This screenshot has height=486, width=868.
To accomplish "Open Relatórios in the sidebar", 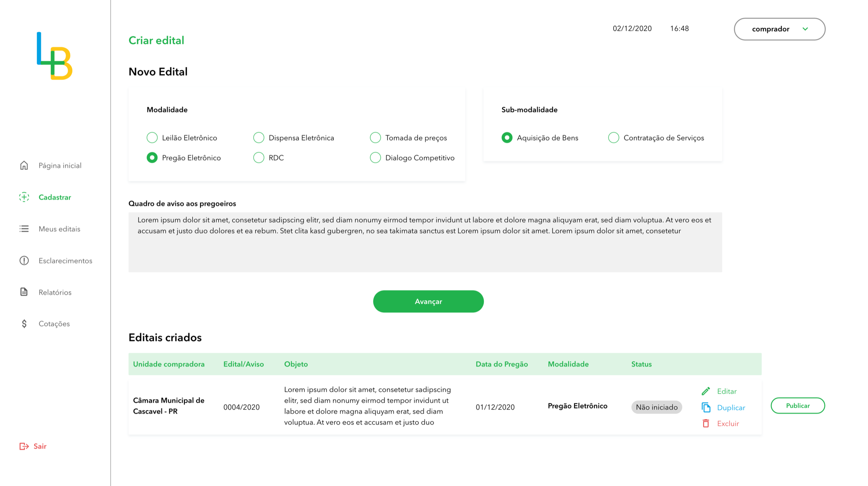I will (x=55, y=292).
